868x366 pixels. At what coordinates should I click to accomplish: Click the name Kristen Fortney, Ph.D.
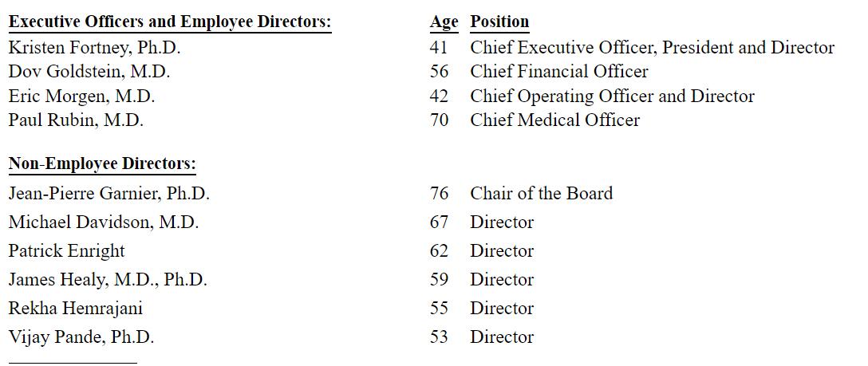pos(94,48)
